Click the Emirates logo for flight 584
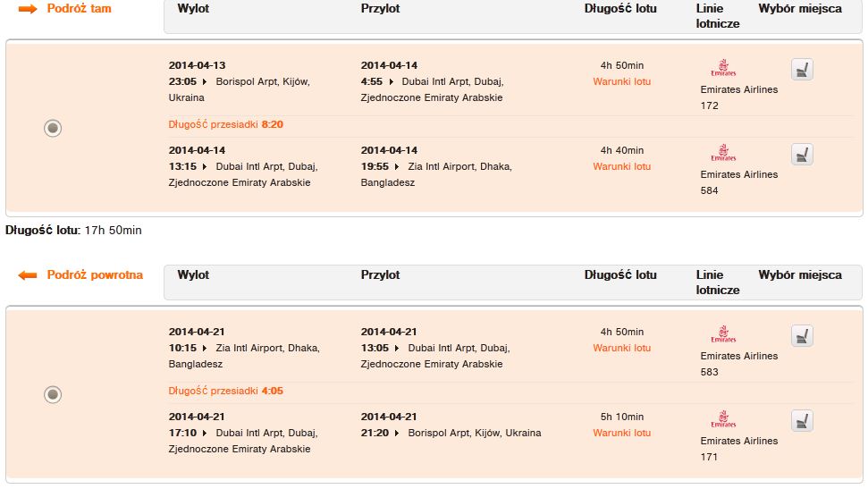868x489 pixels. click(723, 153)
